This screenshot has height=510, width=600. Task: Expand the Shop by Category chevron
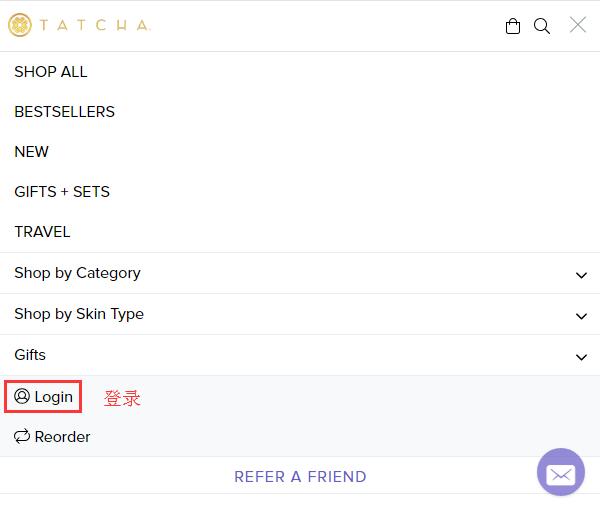click(x=581, y=275)
